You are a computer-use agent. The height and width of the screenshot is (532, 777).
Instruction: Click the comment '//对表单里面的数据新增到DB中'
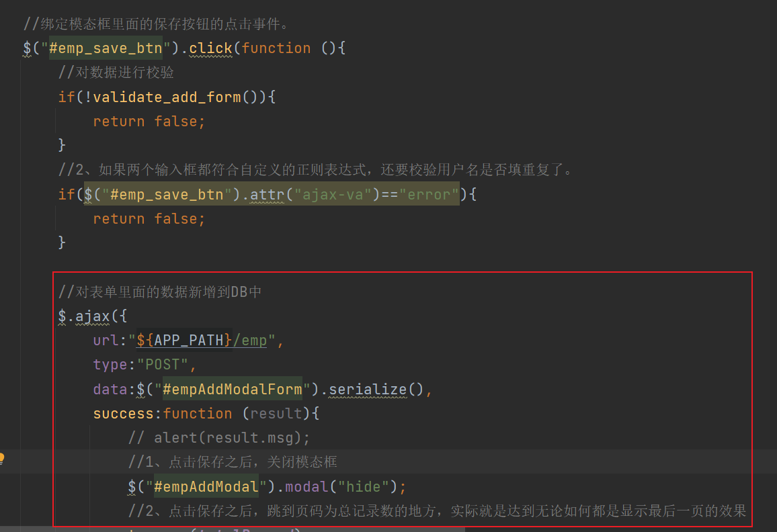(x=159, y=292)
